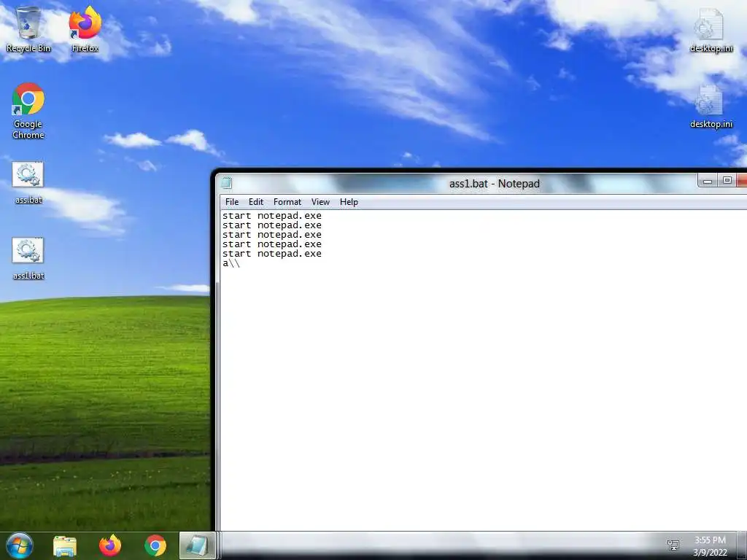The height and width of the screenshot is (560, 747).
Task: Switch to Notepad taskbar button
Action: (197, 545)
